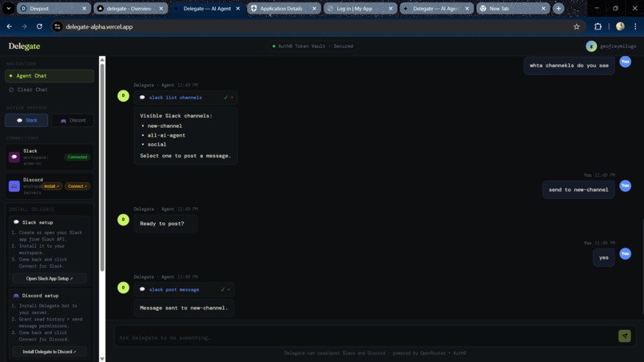Click the Discord setup controller icon
This screenshot has height=362, width=644.
(16, 296)
